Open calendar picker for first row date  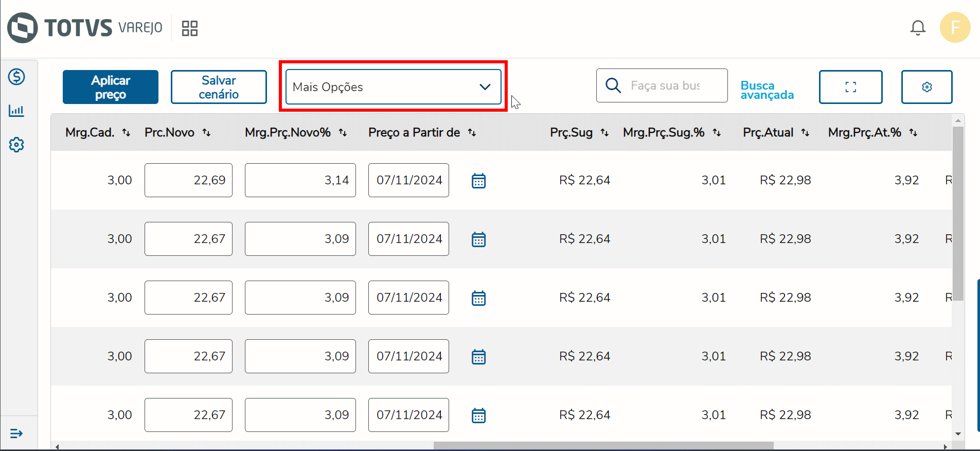(478, 181)
